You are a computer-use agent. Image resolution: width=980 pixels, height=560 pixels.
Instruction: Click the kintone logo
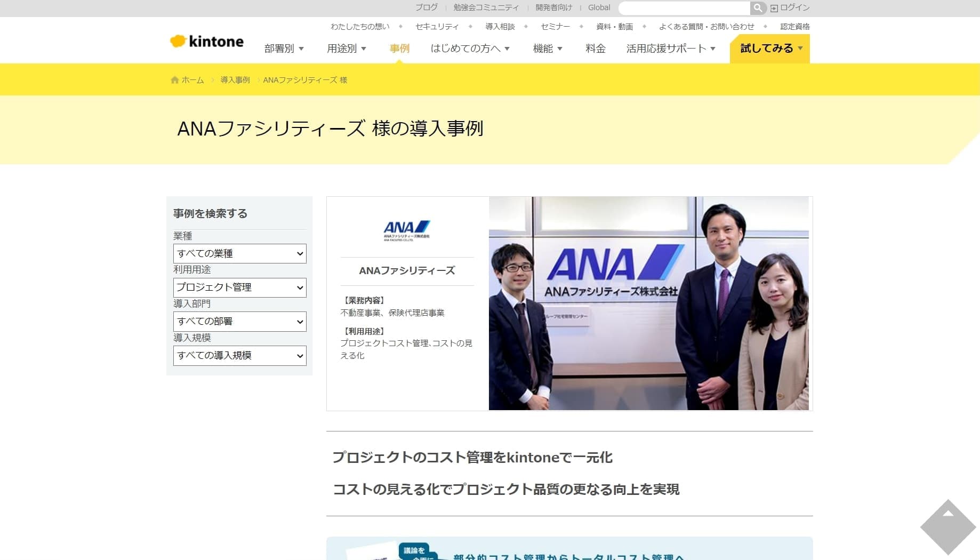coord(207,42)
